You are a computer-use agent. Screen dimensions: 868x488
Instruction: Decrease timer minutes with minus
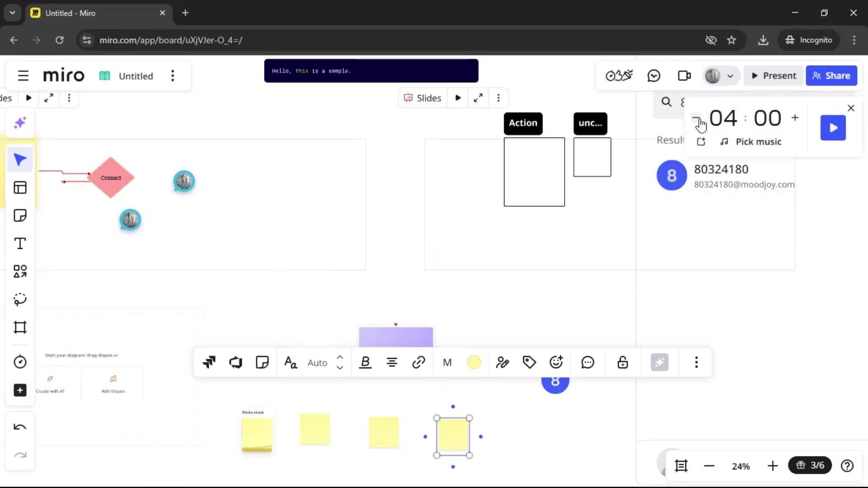point(696,118)
